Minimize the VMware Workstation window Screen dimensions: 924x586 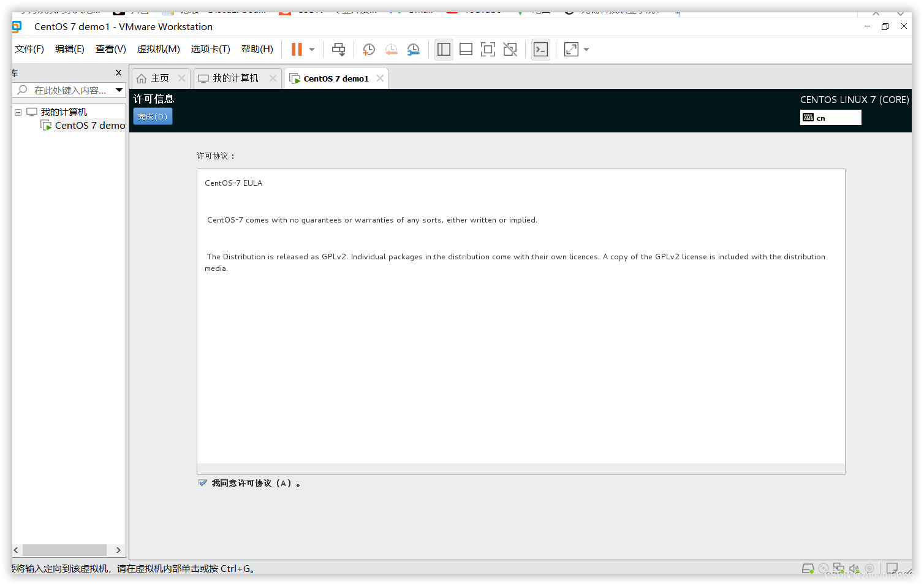[x=867, y=26]
